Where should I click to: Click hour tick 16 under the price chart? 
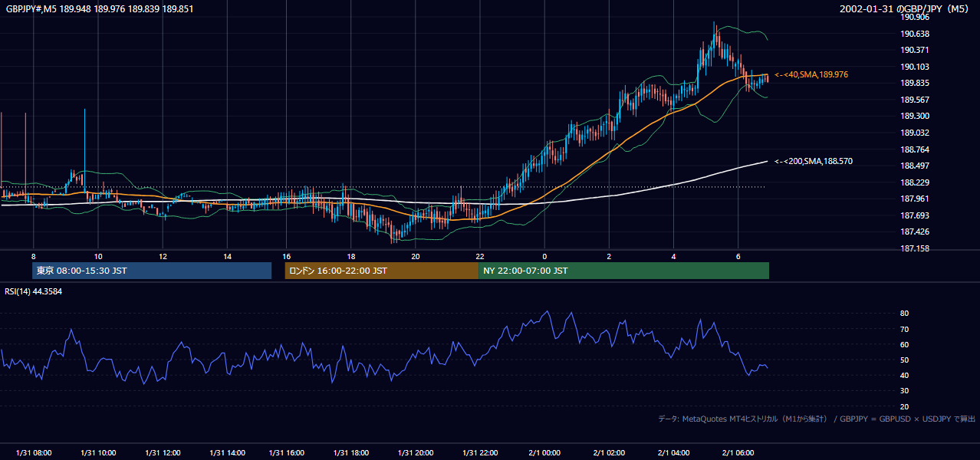click(286, 256)
